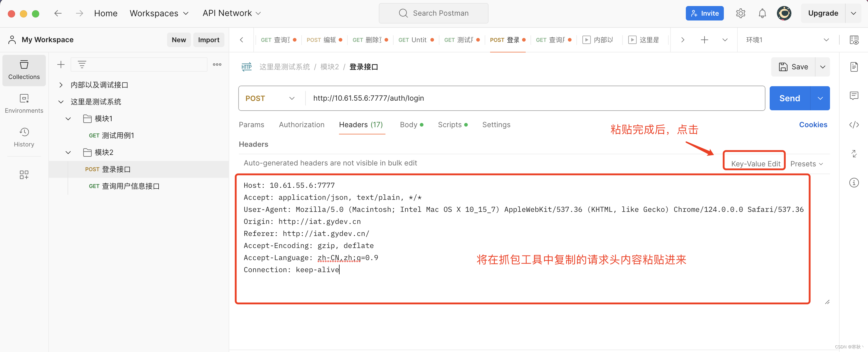Switch to the Body tab

point(409,124)
